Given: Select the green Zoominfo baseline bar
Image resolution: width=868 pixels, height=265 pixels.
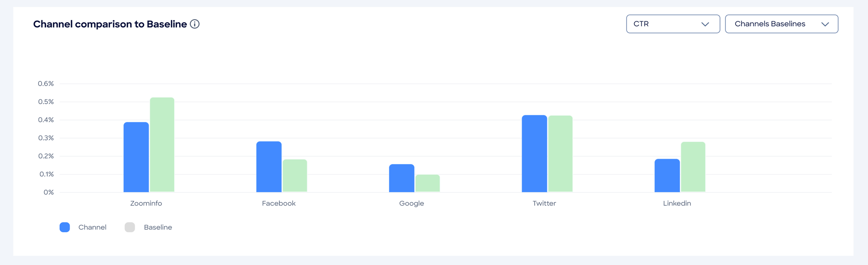Looking at the screenshot, I should (162, 145).
